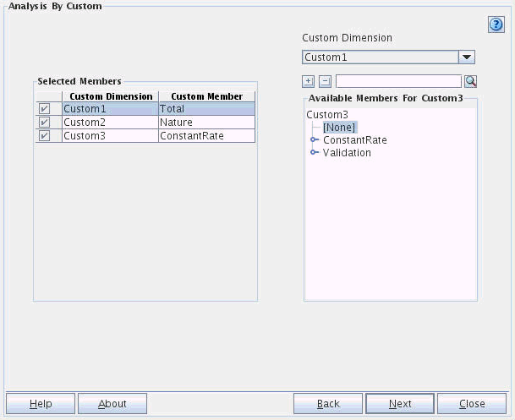Click the expand all plus icon

click(x=309, y=81)
